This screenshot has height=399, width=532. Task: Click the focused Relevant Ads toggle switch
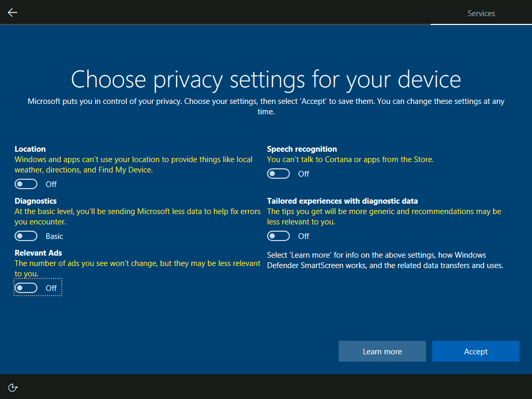click(x=26, y=287)
